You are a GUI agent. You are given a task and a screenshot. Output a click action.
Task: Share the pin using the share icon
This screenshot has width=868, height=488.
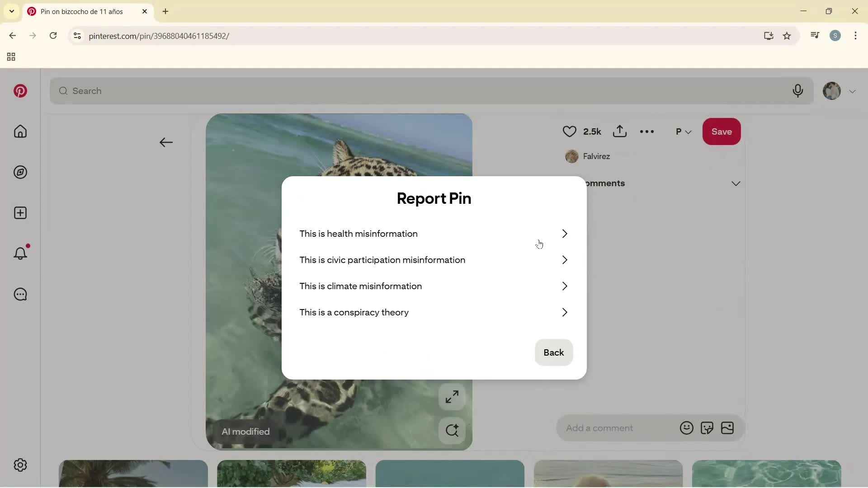click(620, 131)
